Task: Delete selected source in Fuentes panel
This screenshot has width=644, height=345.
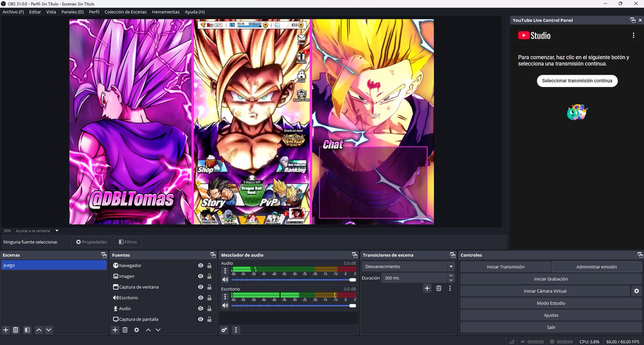Action: 125,329
